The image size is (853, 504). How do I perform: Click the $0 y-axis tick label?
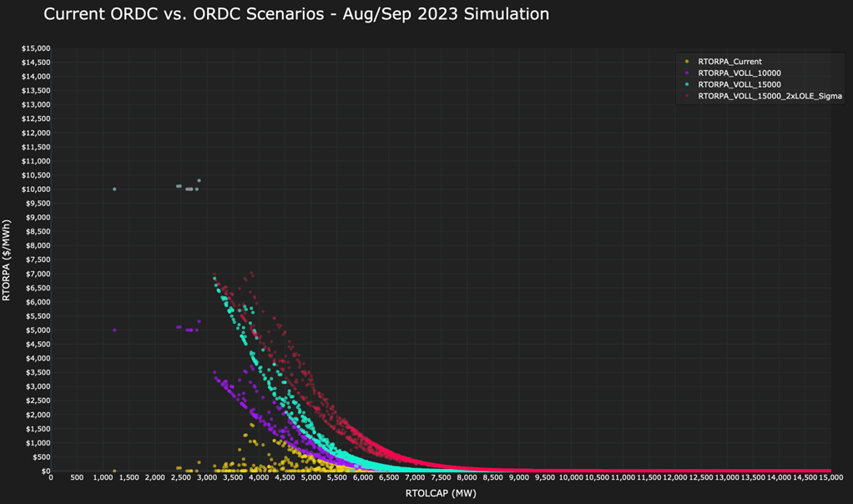tap(44, 471)
